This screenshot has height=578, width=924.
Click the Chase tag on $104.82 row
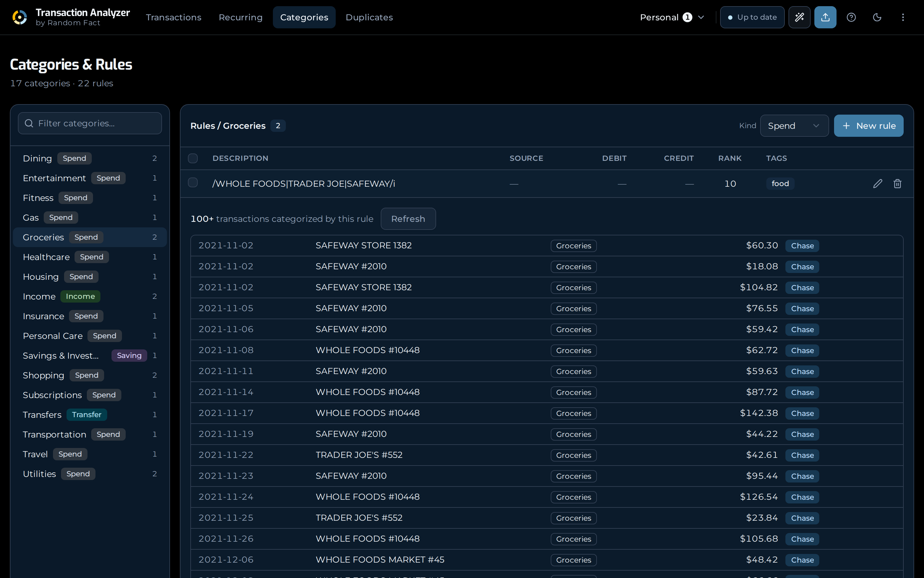pos(802,287)
